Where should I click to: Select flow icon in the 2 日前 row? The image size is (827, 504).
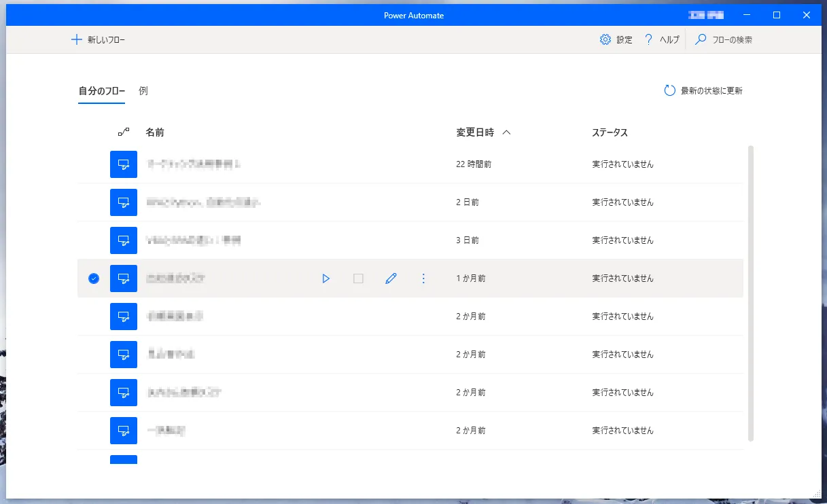pos(124,202)
